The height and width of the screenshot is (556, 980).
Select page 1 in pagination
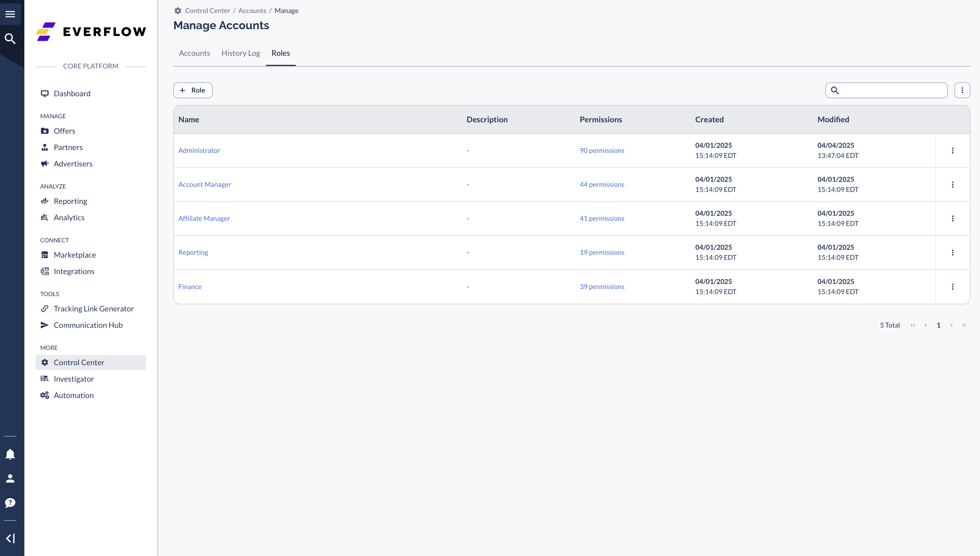939,325
